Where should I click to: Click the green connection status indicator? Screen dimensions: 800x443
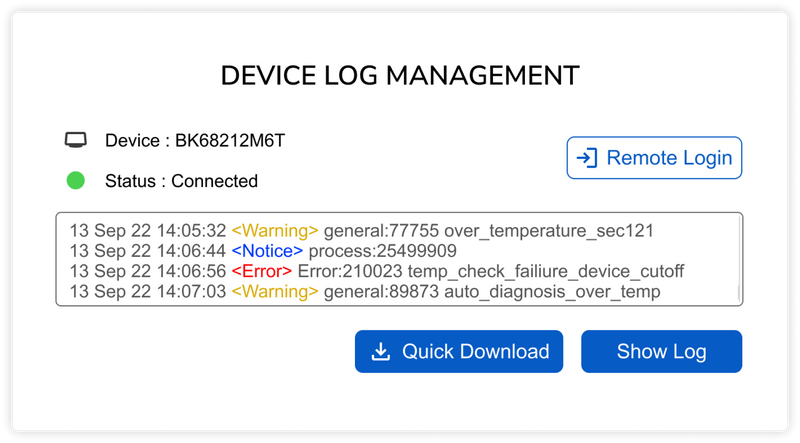[75, 181]
